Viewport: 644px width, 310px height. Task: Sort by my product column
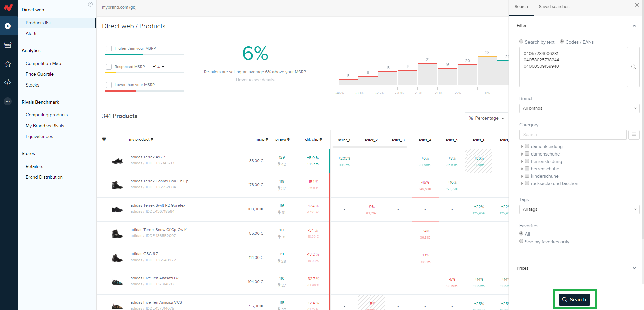141,139
